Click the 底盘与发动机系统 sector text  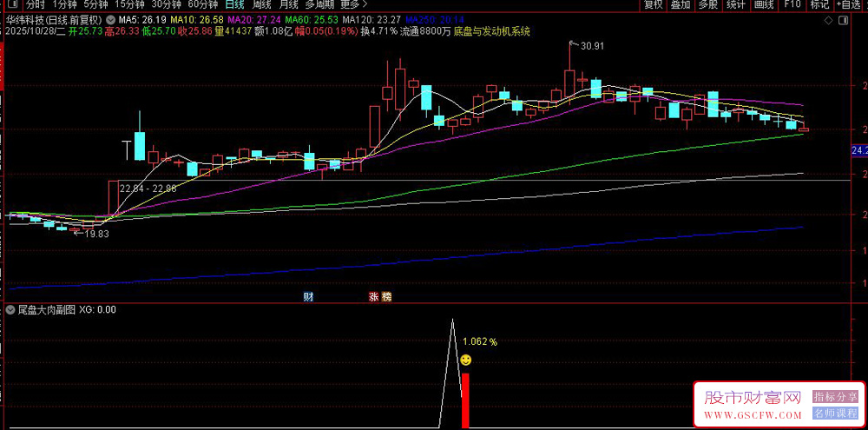coord(491,31)
